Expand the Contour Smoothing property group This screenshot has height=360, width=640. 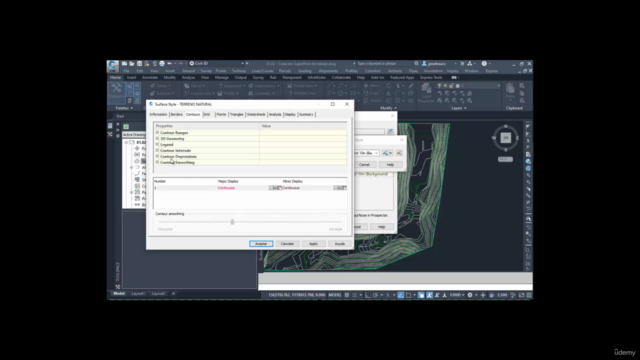click(x=157, y=162)
